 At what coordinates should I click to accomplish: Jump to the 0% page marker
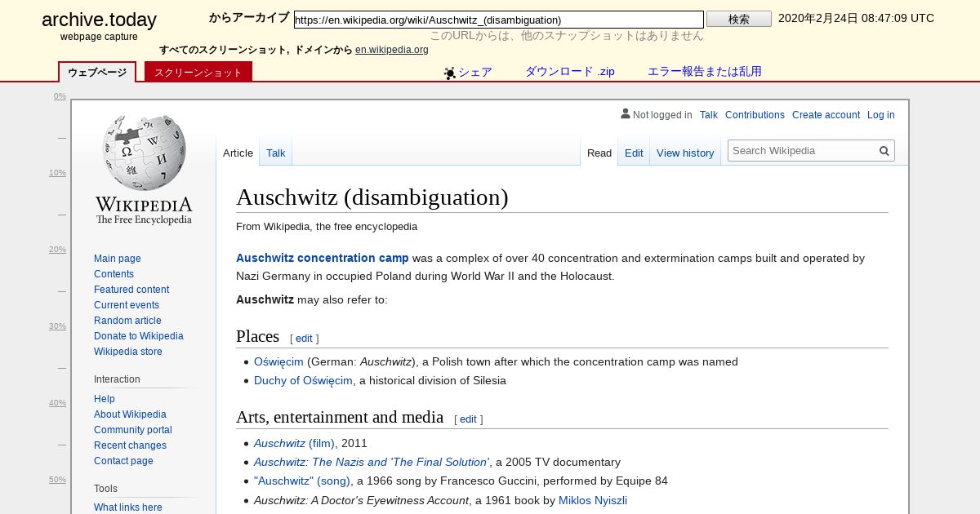pos(60,96)
